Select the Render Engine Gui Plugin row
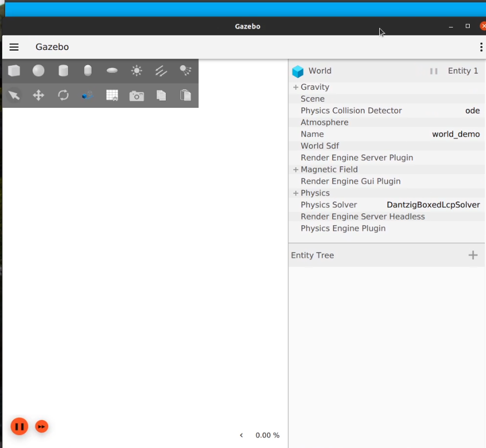The width and height of the screenshot is (486, 448). pos(387,181)
